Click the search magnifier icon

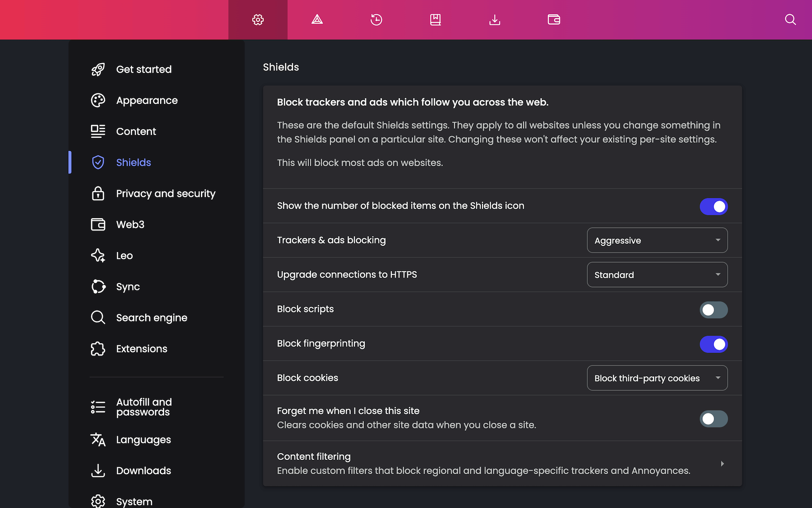tap(790, 19)
